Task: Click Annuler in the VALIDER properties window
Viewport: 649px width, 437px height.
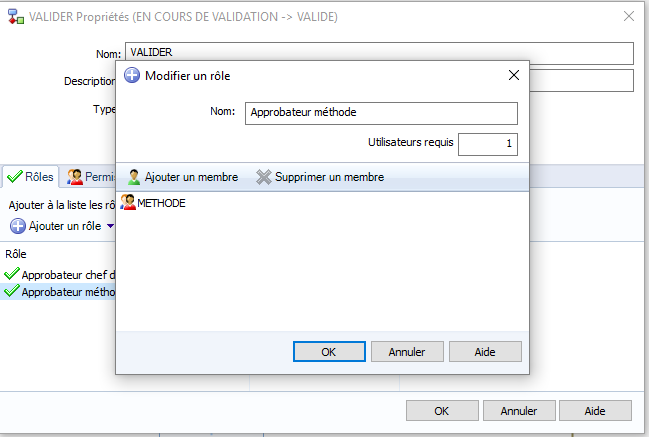Action: (x=519, y=411)
